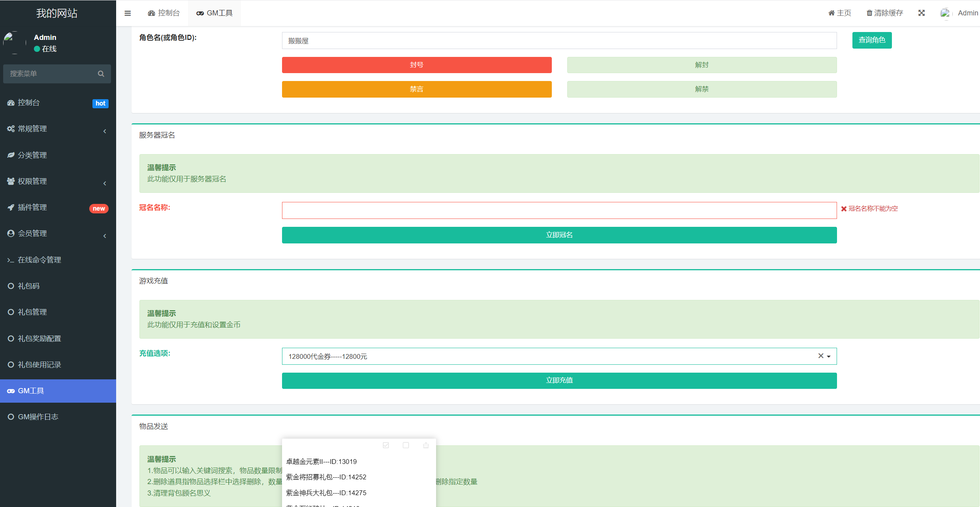The height and width of the screenshot is (507, 980).
Task: Clear the selected recharge option with X
Action: [820, 356]
